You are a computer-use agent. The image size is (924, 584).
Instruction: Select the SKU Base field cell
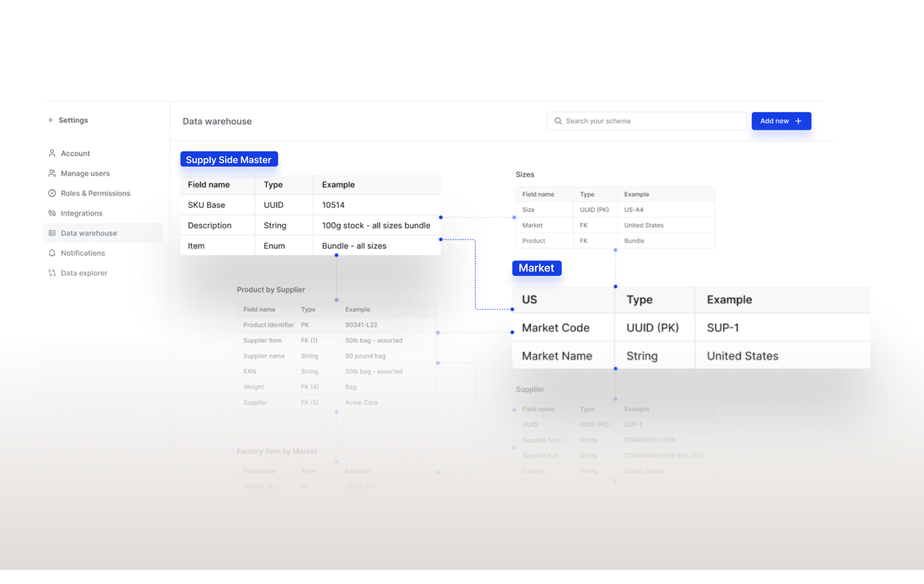217,205
